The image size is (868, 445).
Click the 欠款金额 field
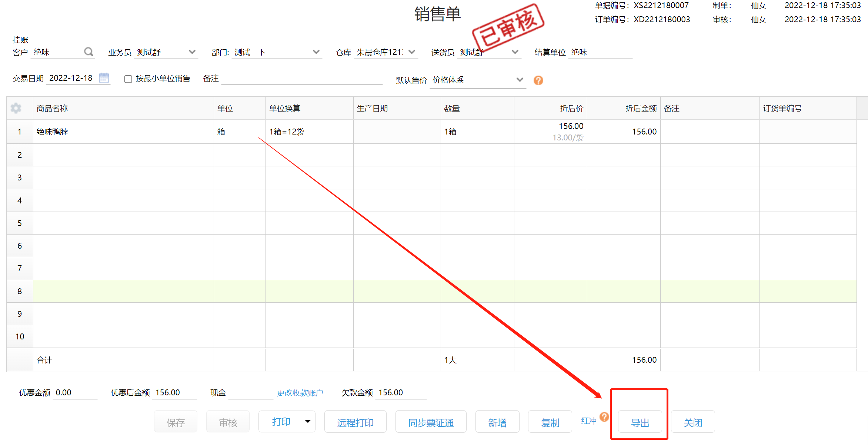[401, 392]
